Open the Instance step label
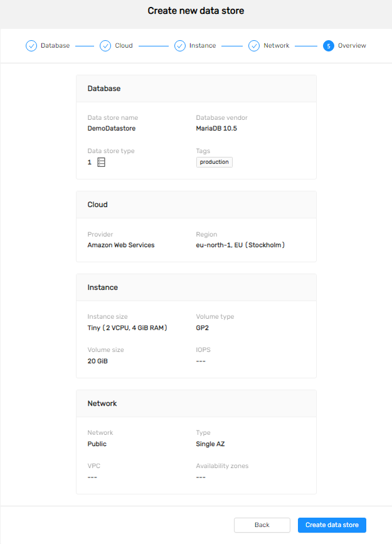 203,45
